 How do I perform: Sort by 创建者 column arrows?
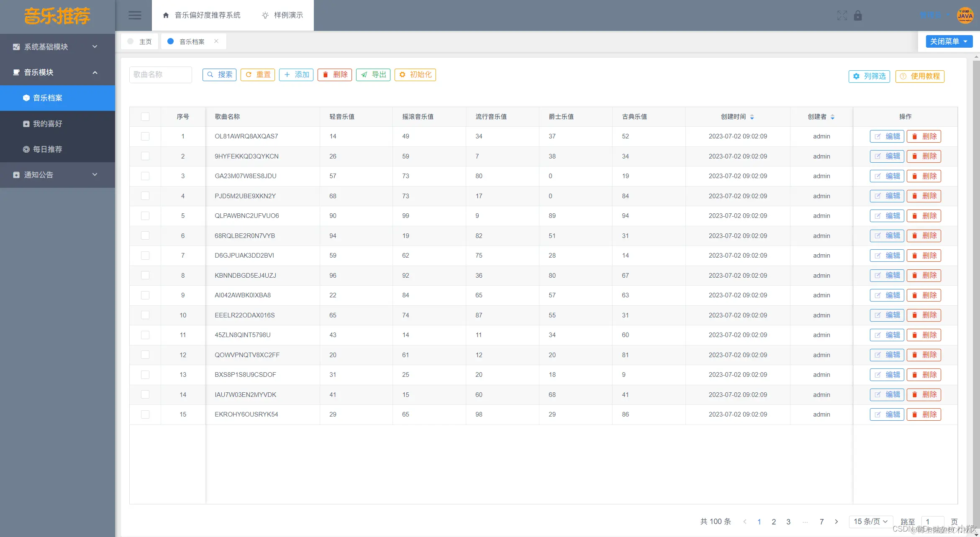832,117
